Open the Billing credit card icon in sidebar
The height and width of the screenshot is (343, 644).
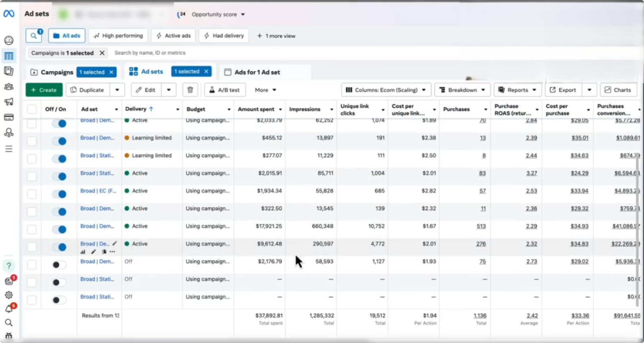pyautogui.click(x=9, y=117)
